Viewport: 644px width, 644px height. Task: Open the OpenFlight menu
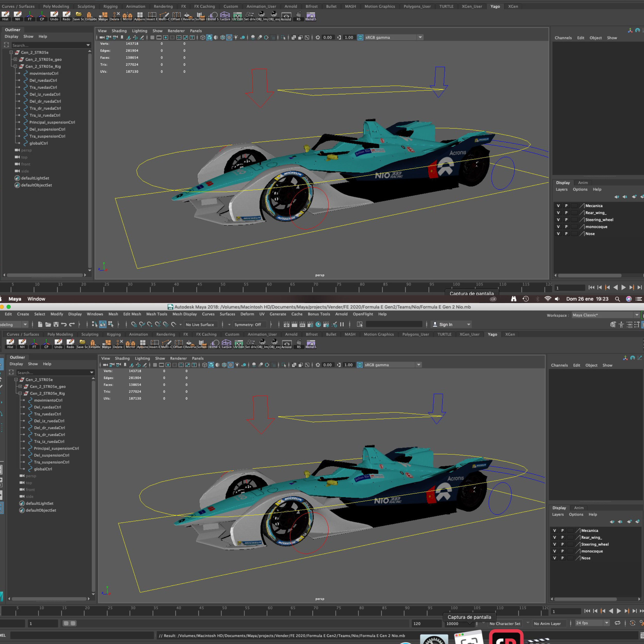(363, 314)
